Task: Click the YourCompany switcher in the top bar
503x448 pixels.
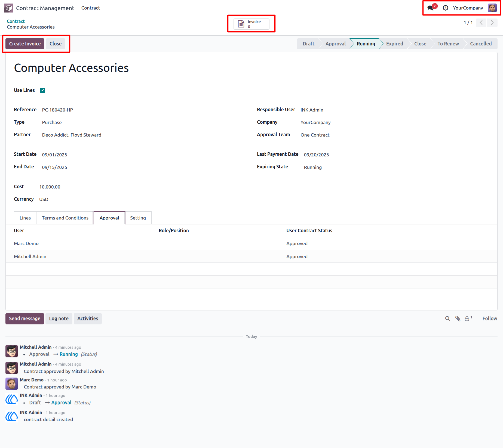Action: pyautogui.click(x=468, y=8)
